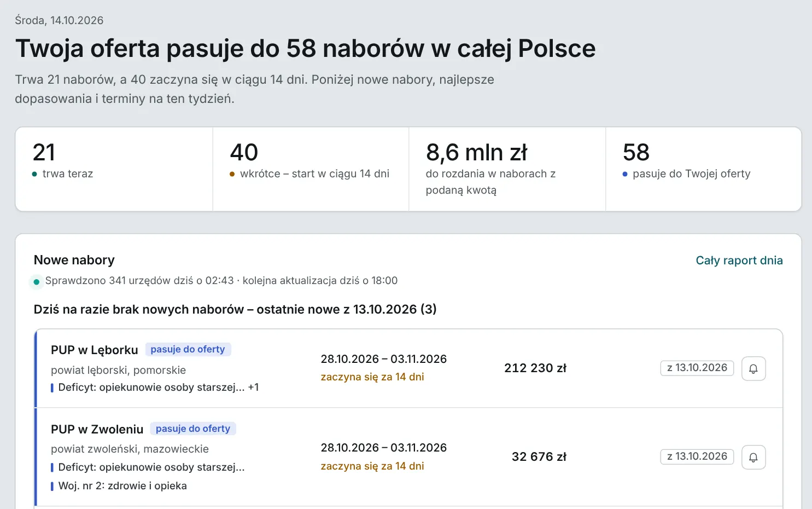
Task: Select the '8,6 mln zł' stat card
Action: pyautogui.click(x=507, y=169)
